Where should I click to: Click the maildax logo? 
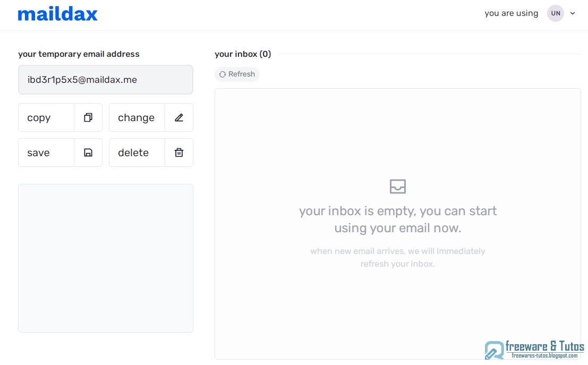[x=57, y=14]
